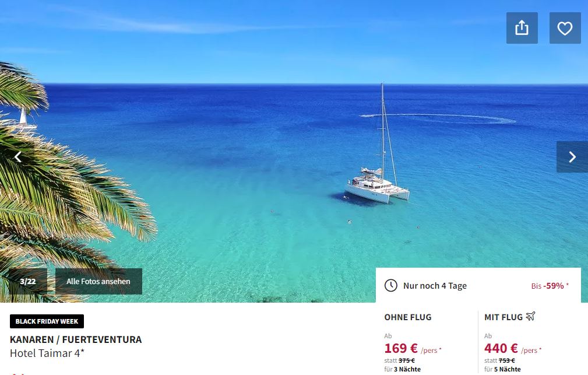
Task: Select the OHNE FLUG option
Action: point(407,317)
